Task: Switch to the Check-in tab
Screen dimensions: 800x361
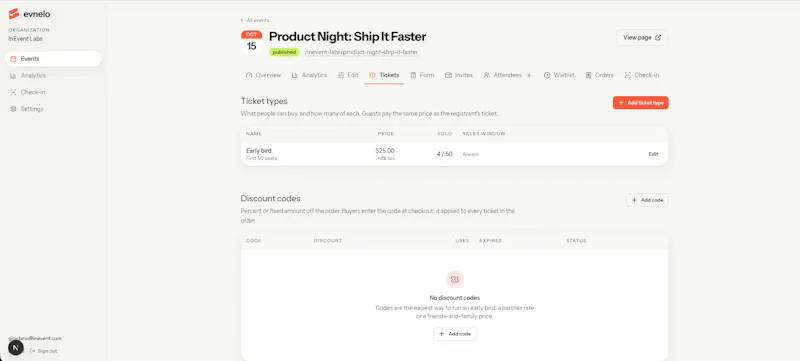Action: [641, 75]
